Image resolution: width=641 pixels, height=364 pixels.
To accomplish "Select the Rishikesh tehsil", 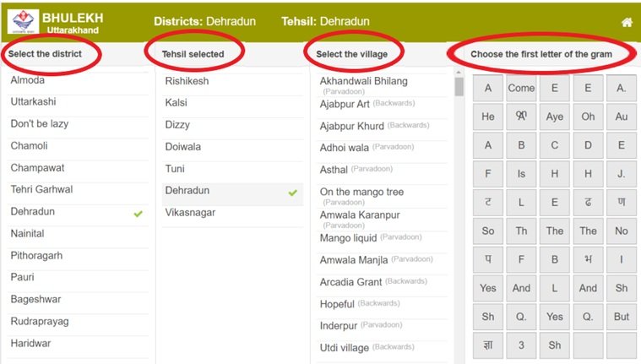I will pyautogui.click(x=187, y=81).
